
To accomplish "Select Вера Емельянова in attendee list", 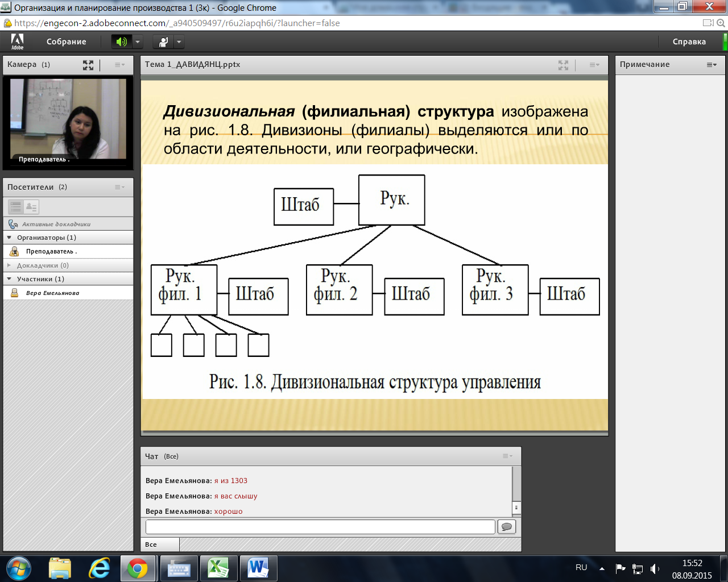I will tap(68, 293).
